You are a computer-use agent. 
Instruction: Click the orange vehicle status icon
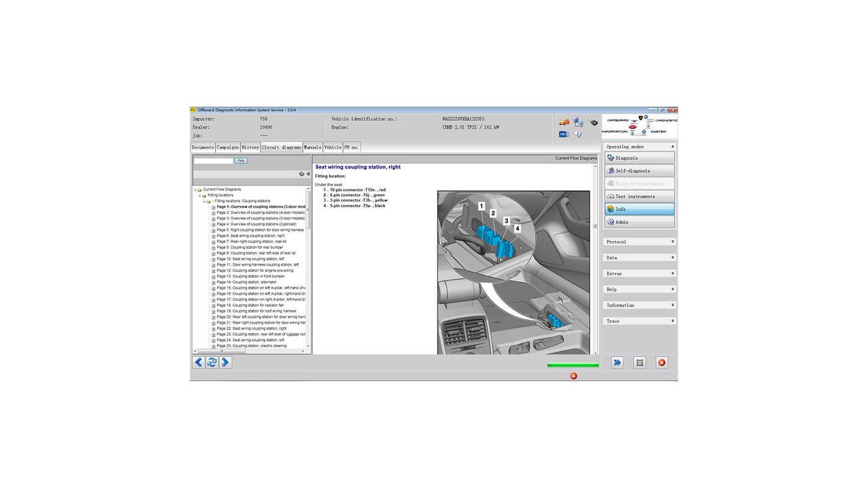(563, 123)
